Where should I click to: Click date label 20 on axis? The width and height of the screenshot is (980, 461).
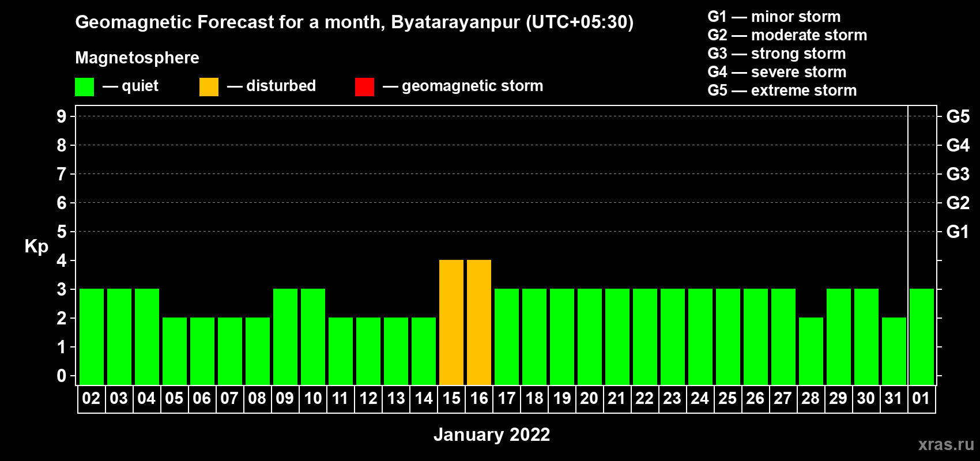(589, 398)
